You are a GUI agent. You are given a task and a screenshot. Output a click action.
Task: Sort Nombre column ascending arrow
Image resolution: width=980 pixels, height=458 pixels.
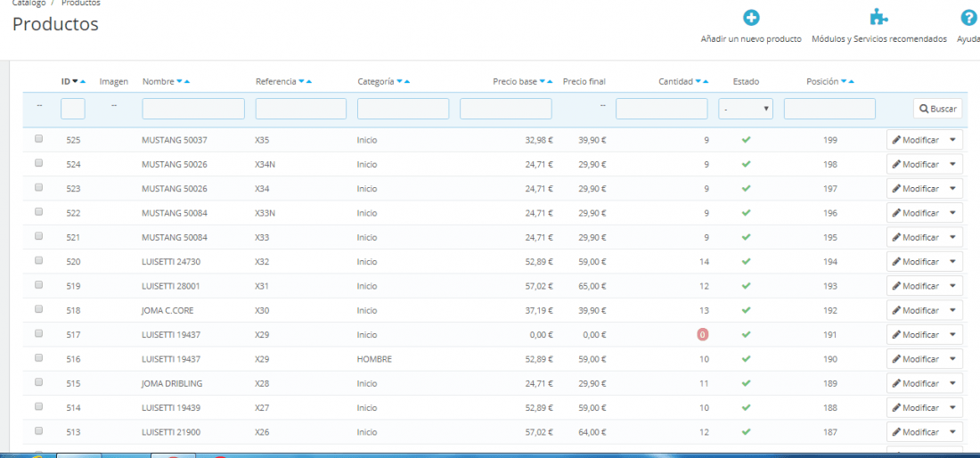pyautogui.click(x=186, y=81)
